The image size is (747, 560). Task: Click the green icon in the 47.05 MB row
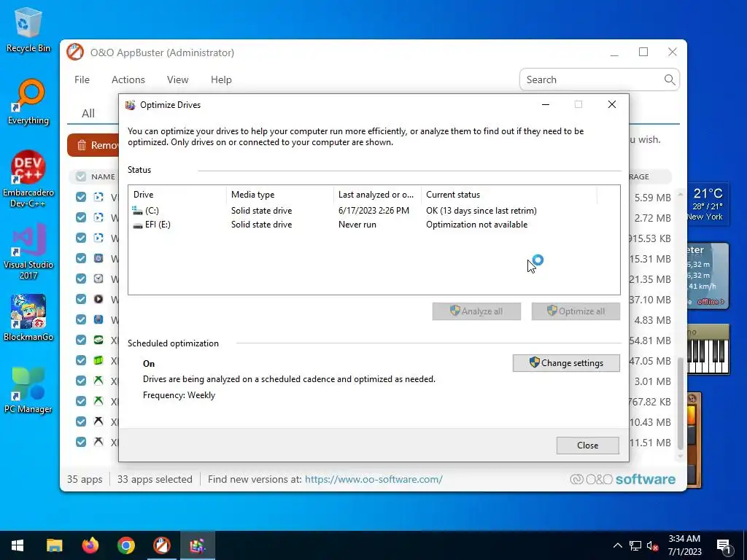pos(98,360)
